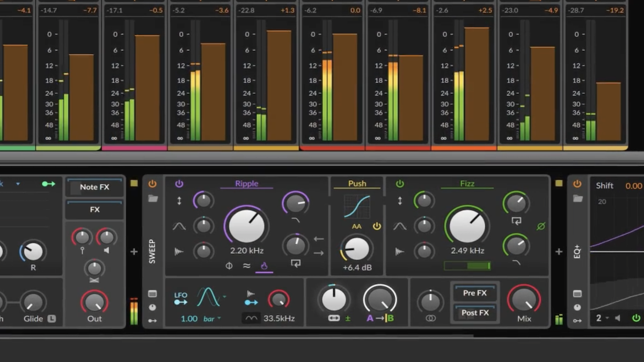Select the phase (Φ) mode in Ripple
This screenshot has width=644, height=362.
point(229,266)
